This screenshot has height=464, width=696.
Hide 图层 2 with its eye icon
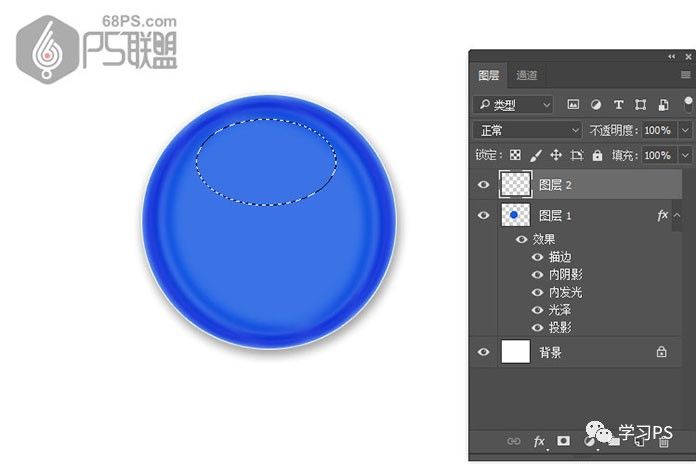coord(484,184)
